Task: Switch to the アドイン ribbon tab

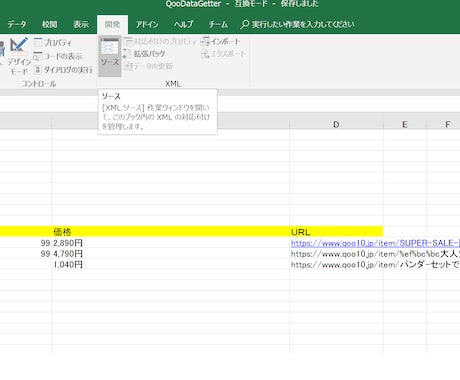Action: pyautogui.click(x=147, y=24)
